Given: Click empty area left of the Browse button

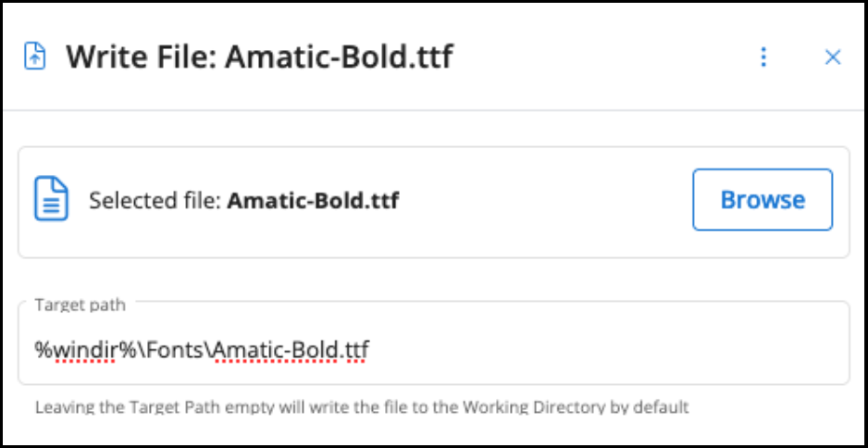Looking at the screenshot, I should 545,200.
